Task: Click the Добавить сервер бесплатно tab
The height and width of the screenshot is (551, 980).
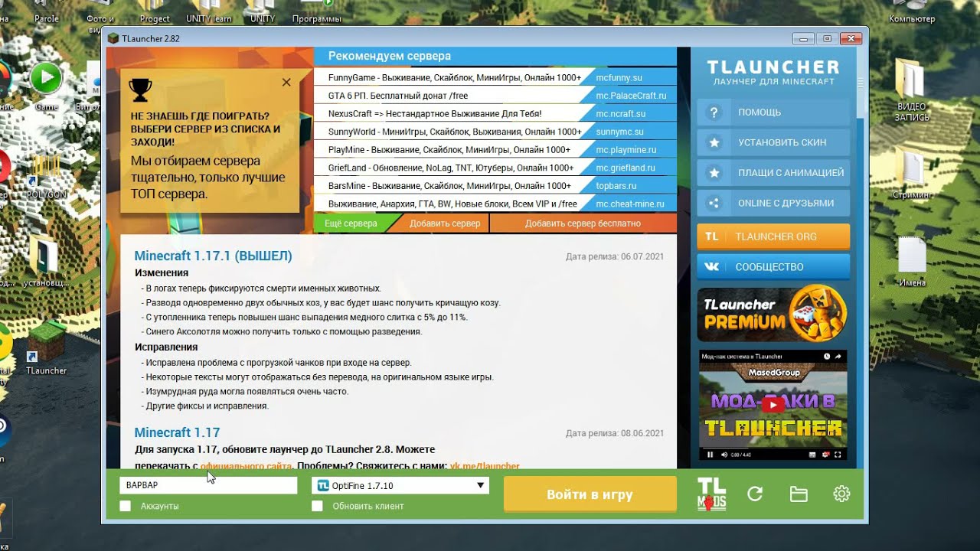Action: [x=583, y=223]
